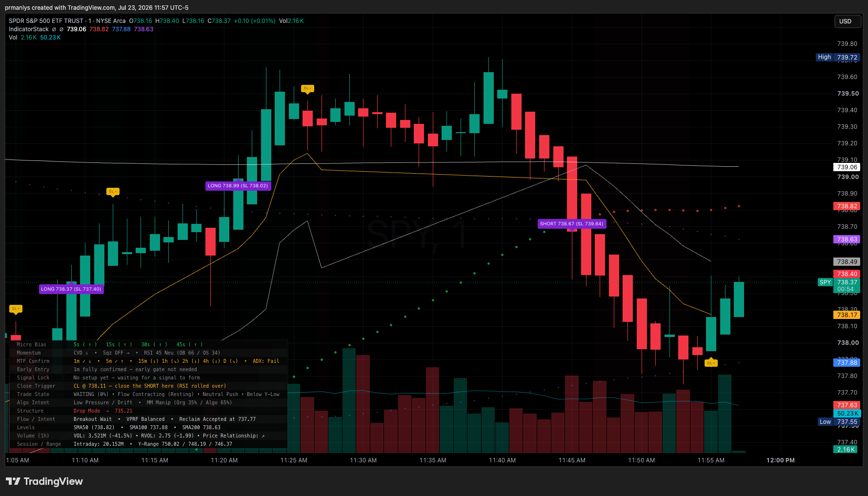The image size is (868, 496).
Task: Click the white 739.06 price tag
Action: tap(847, 167)
